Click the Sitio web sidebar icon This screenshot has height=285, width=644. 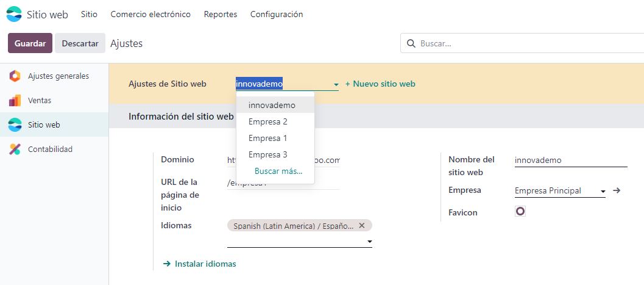click(x=15, y=125)
